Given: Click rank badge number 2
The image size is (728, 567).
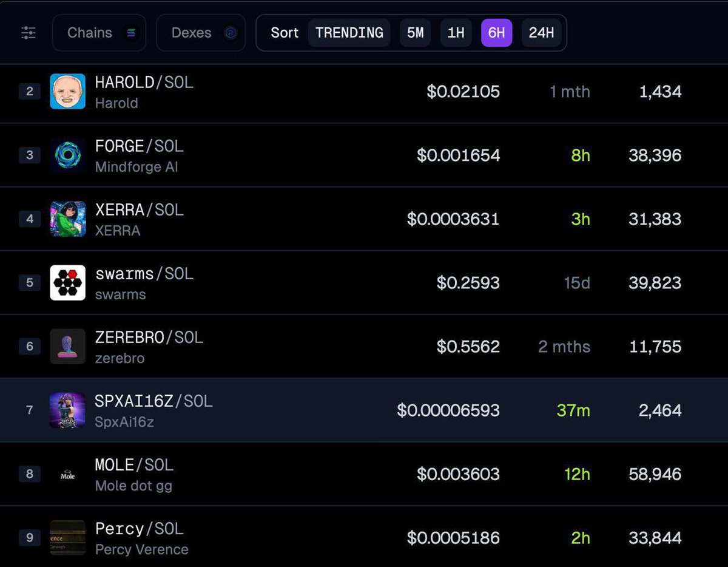Looking at the screenshot, I should [30, 92].
